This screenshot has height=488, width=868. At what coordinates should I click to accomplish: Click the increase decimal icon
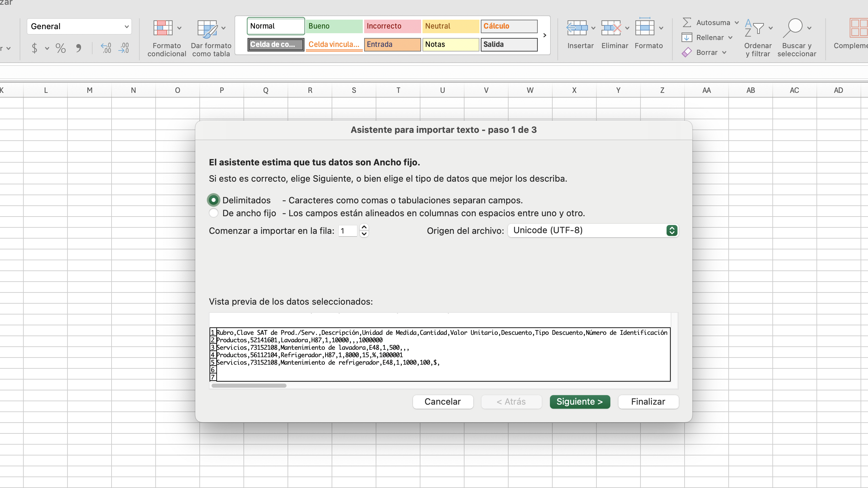tap(106, 48)
